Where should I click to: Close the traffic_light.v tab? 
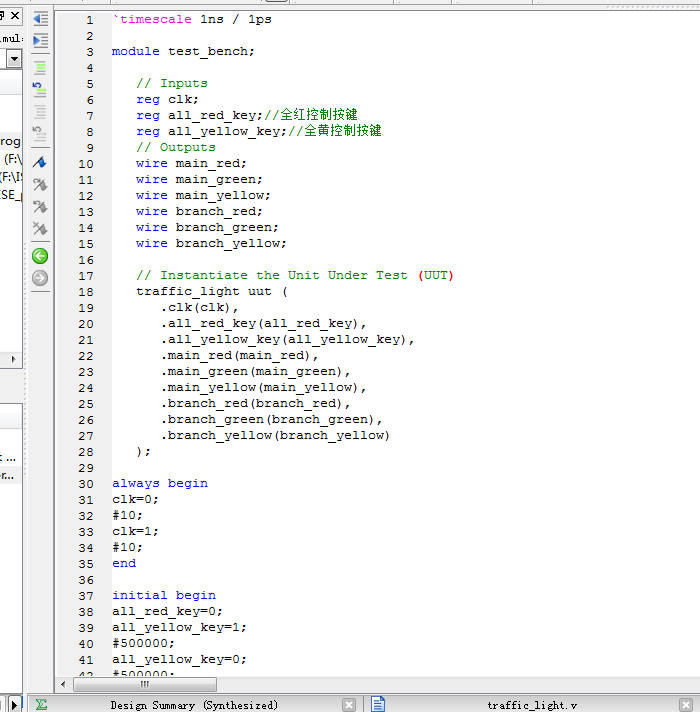point(687,705)
